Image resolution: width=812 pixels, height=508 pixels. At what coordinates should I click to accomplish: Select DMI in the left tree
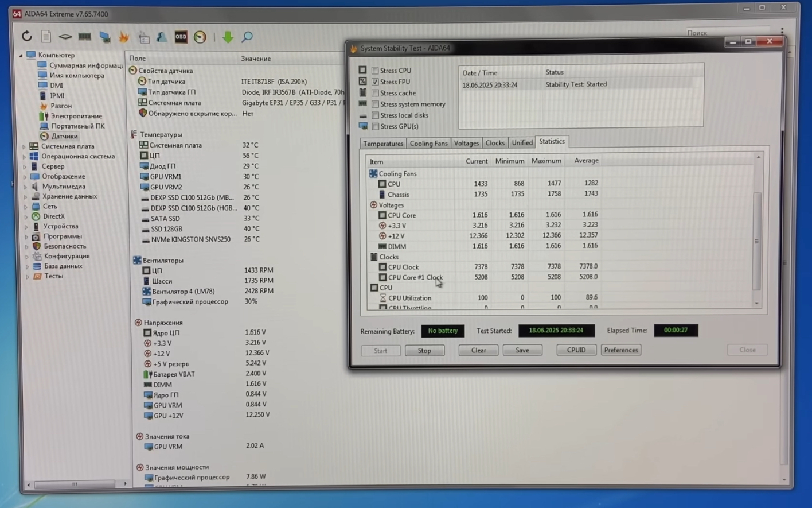[56, 86]
